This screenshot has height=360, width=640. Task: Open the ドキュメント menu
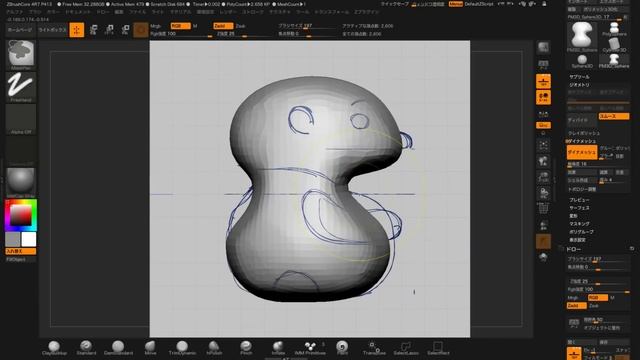(78, 12)
